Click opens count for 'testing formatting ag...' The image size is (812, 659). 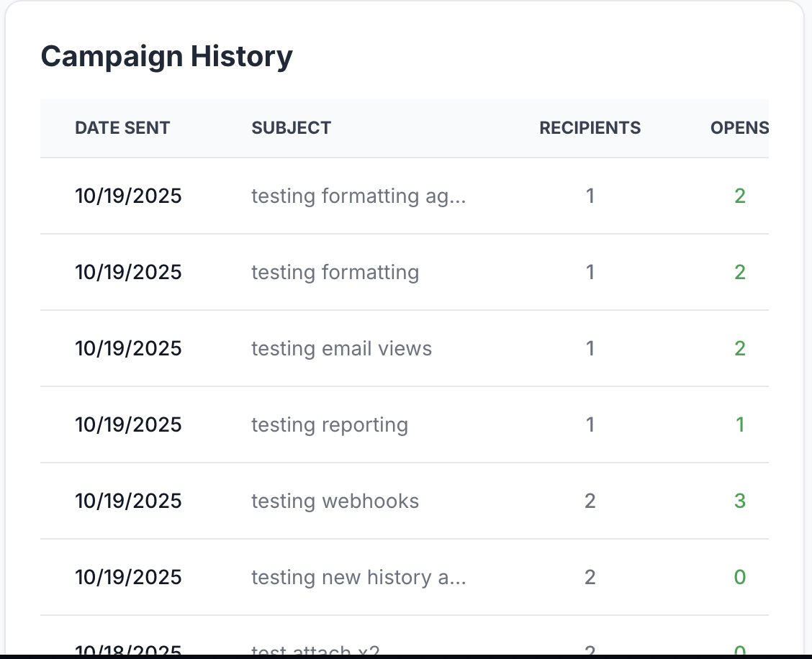[740, 196]
